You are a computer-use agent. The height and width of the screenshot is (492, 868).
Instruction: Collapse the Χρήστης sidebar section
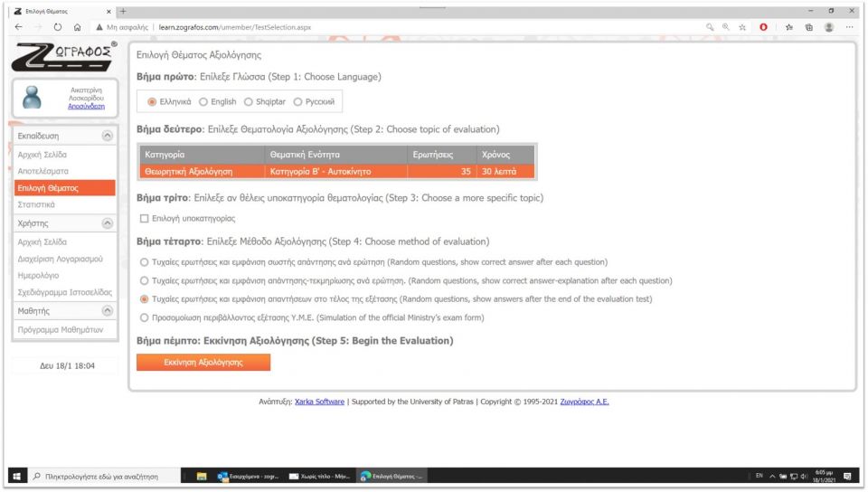pos(107,222)
